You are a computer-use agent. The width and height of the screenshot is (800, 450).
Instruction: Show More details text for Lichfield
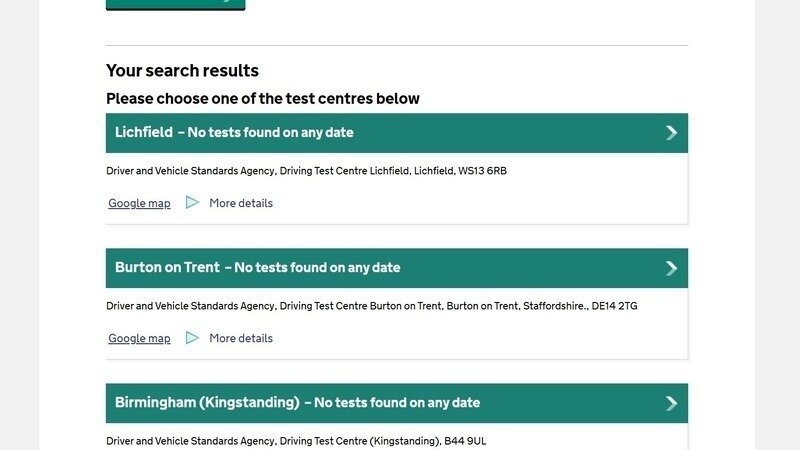tap(240, 203)
